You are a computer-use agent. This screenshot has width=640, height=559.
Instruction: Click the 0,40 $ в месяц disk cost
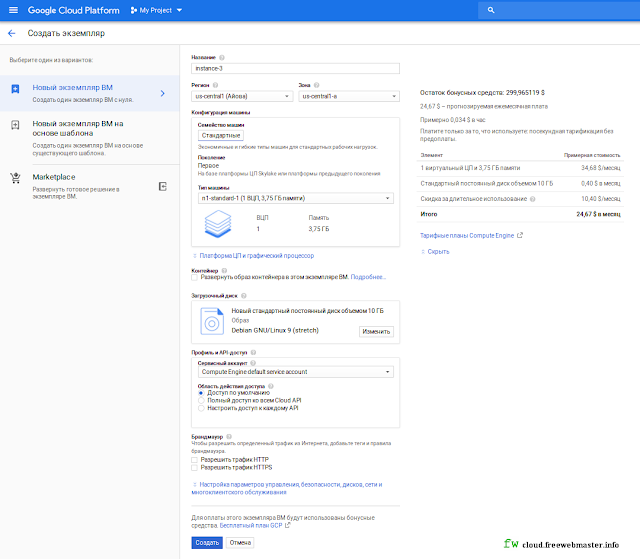click(601, 184)
